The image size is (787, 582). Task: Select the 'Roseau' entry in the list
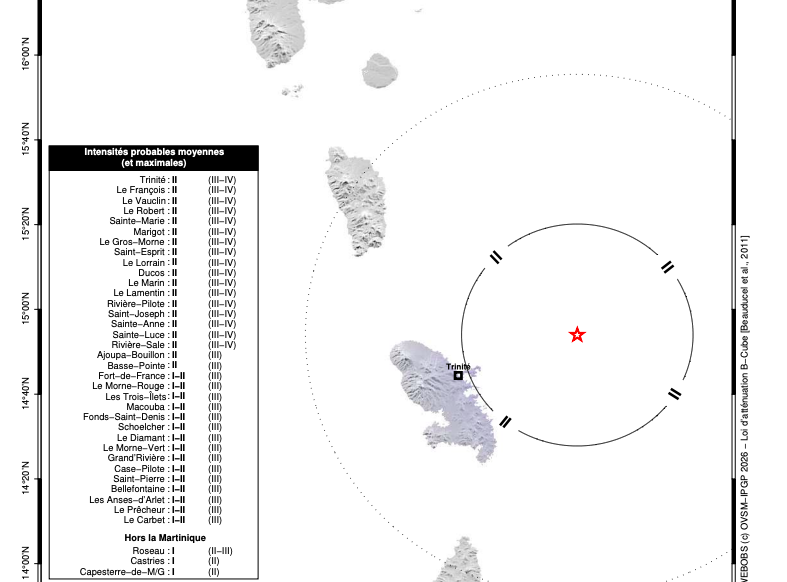(153, 551)
